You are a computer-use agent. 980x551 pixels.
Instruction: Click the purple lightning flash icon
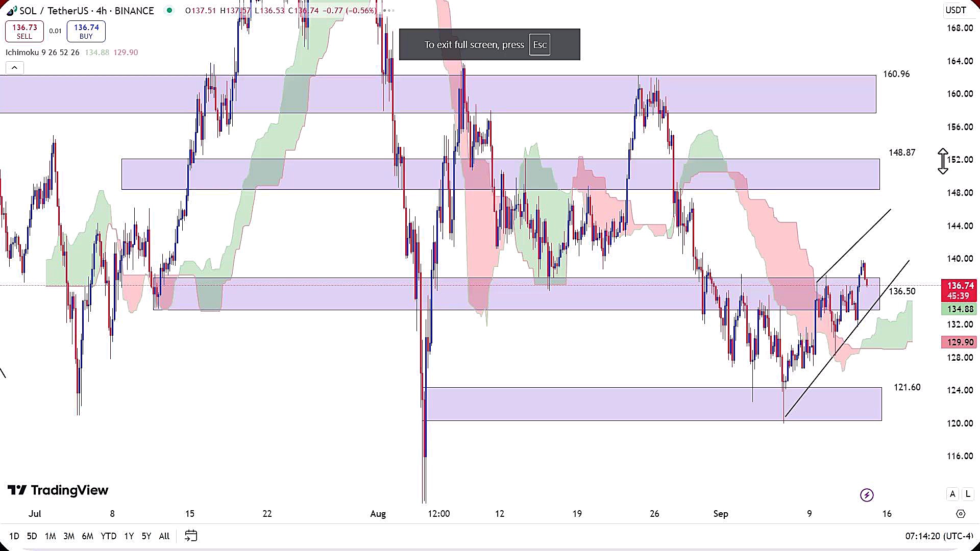click(867, 495)
